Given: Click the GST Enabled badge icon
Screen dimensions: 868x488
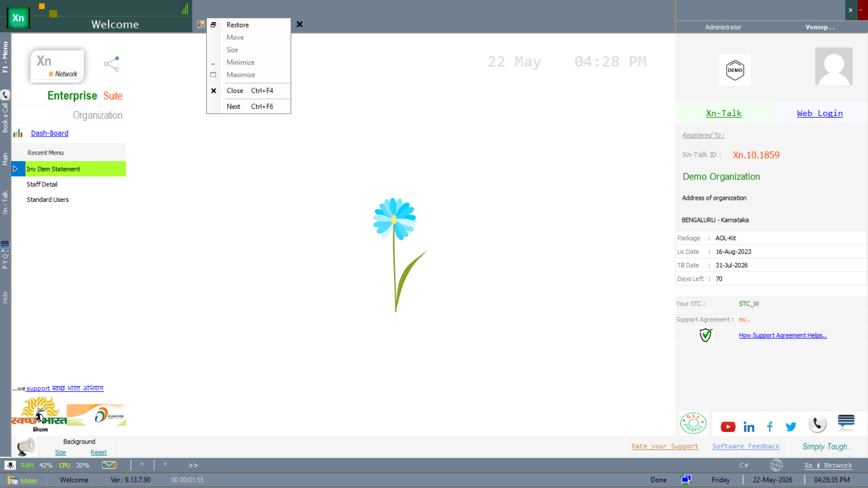Looking at the screenshot, I should click(693, 423).
